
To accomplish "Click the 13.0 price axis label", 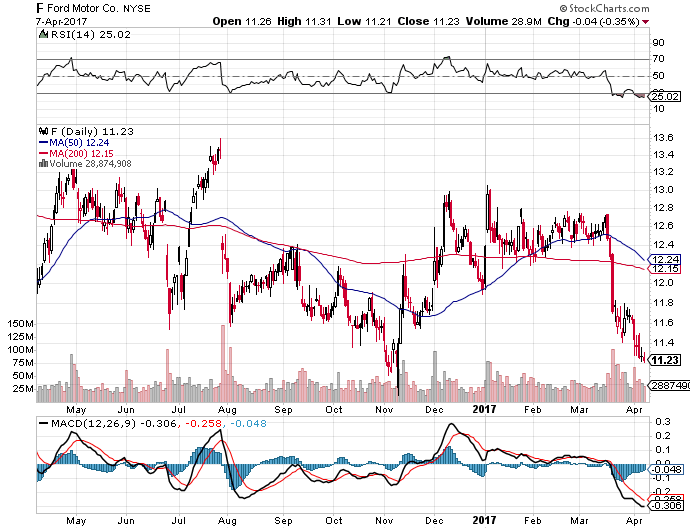I will point(663,190).
